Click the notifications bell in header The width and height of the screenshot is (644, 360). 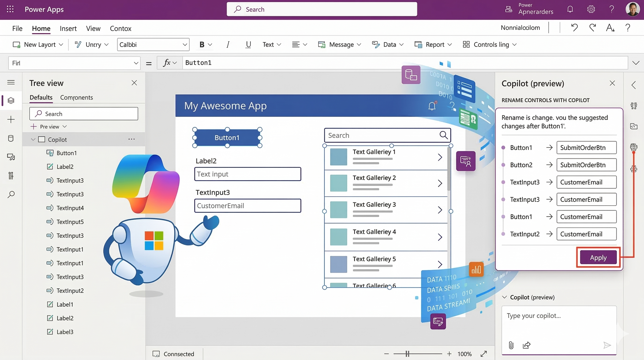coord(570,9)
